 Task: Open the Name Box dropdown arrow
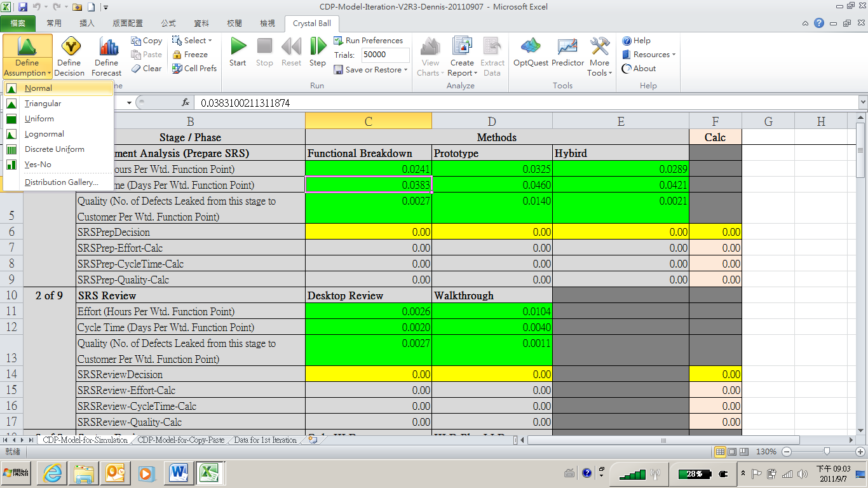pyautogui.click(x=130, y=102)
